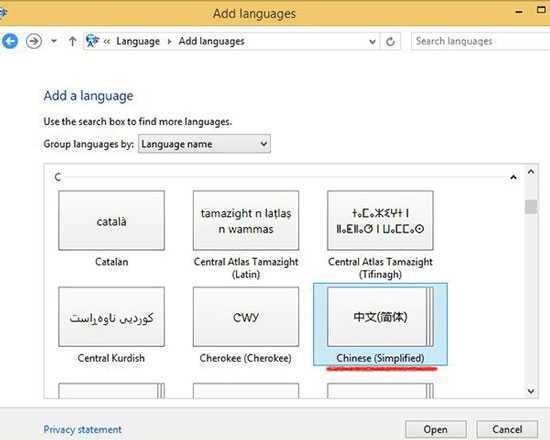Click the forward navigation arrow
Image resolution: width=550 pixels, height=440 pixels.
tap(34, 41)
